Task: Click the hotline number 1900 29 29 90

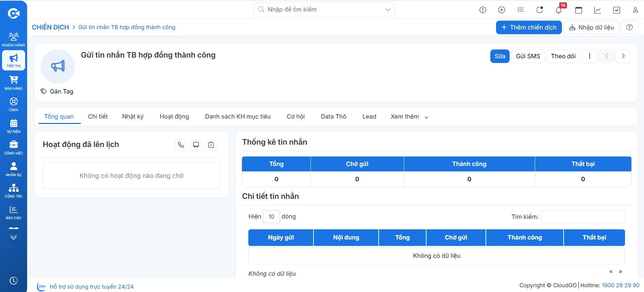Action: click(x=620, y=285)
